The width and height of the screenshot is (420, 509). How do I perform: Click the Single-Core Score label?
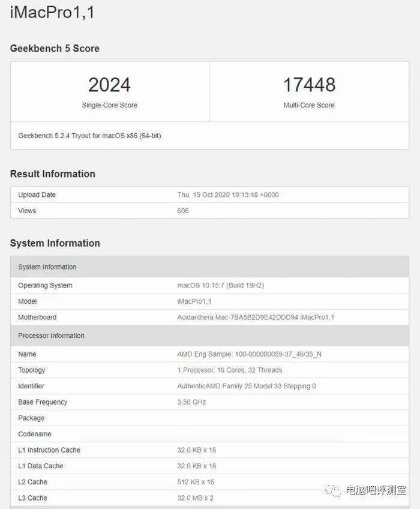[x=109, y=105]
